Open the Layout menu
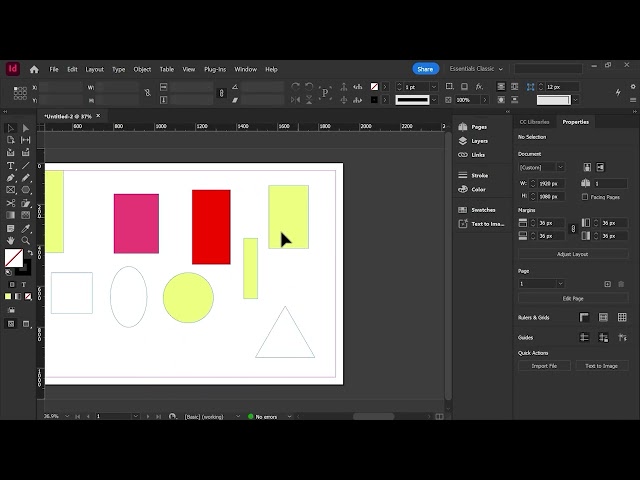This screenshot has width=640, height=480. coord(94,69)
